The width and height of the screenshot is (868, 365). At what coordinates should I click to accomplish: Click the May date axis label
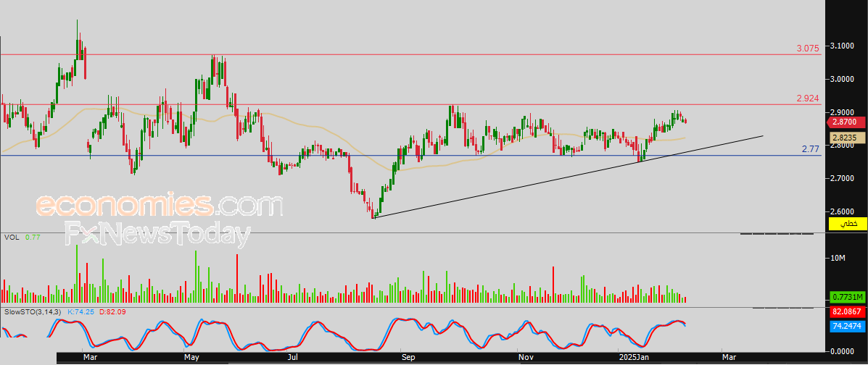191,358
